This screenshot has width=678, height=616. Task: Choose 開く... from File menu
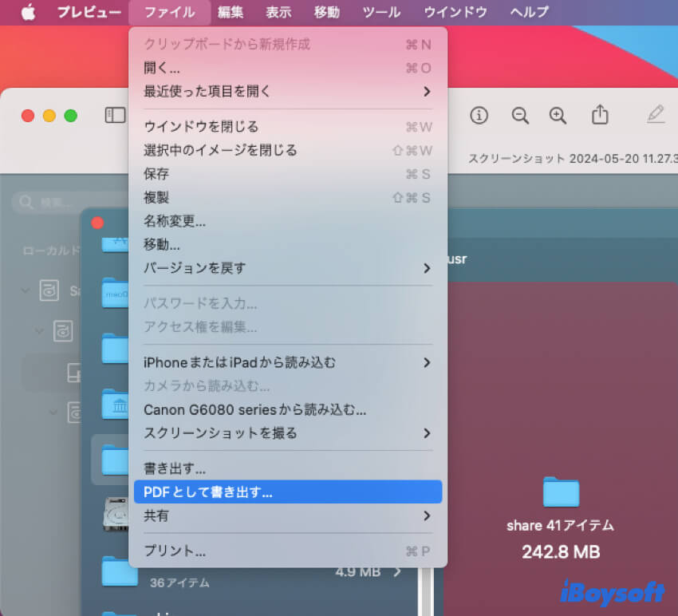pyautogui.click(x=288, y=68)
